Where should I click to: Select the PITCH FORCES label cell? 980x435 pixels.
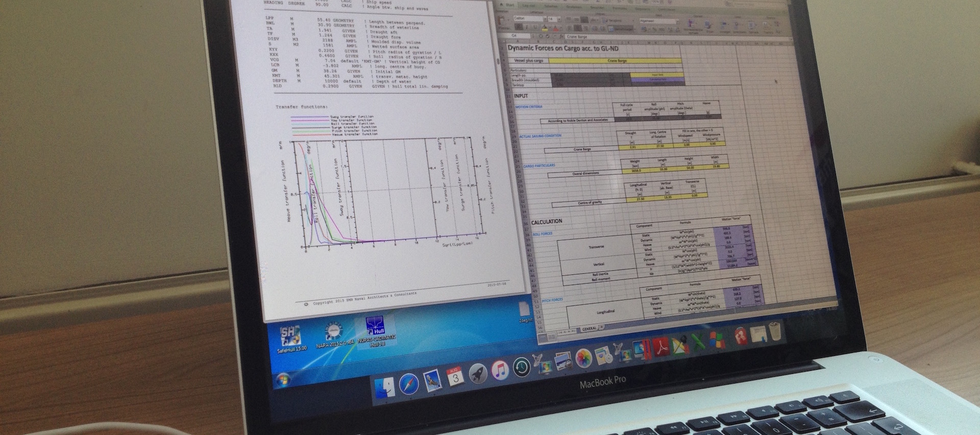tap(552, 300)
